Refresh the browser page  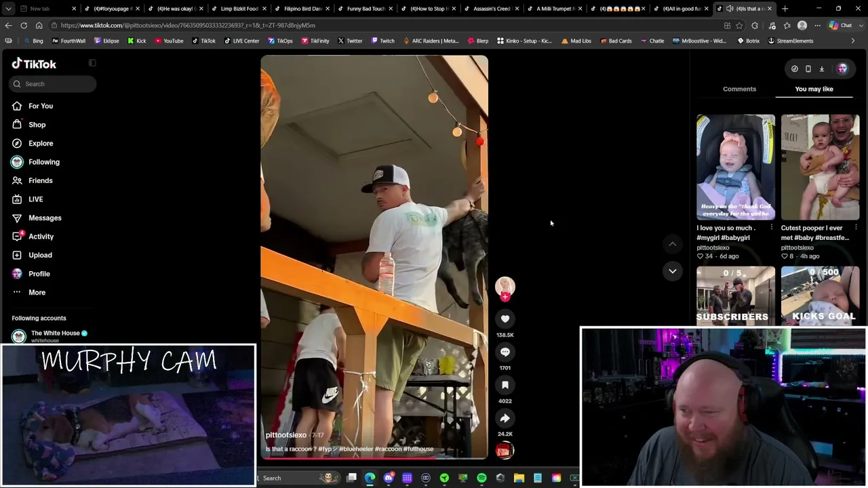tap(24, 25)
